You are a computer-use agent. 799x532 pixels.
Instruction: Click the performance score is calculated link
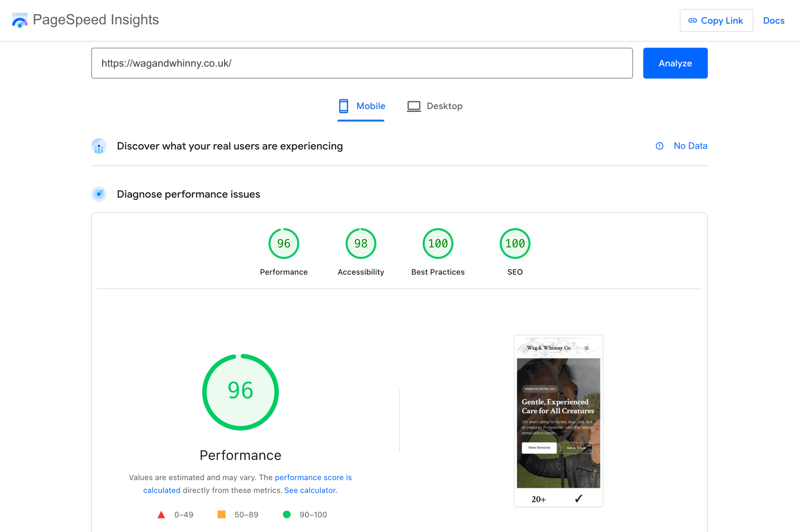click(x=313, y=478)
